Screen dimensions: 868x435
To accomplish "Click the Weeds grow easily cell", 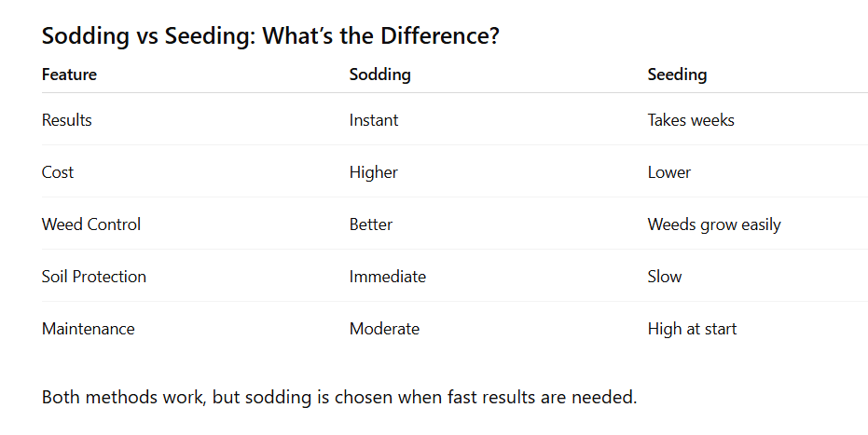I will (714, 224).
